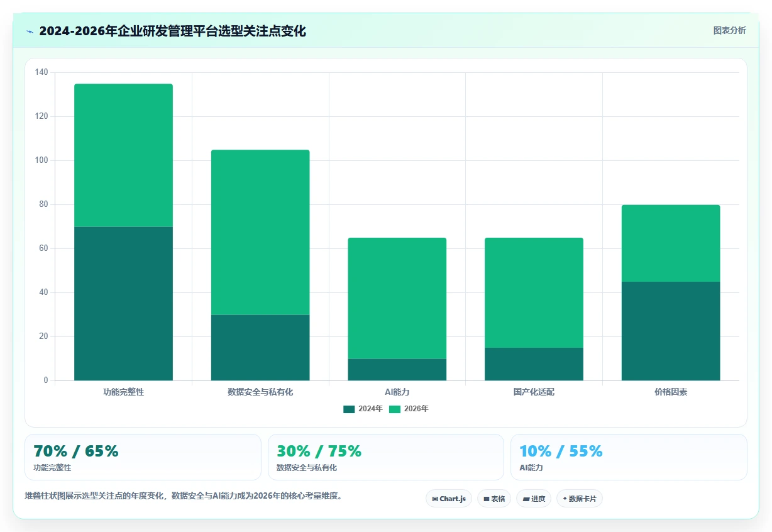The height and width of the screenshot is (532, 772).
Task: Click the chart title 2024-2026年企业研发管理平台选型关注点变化
Action: tap(173, 31)
